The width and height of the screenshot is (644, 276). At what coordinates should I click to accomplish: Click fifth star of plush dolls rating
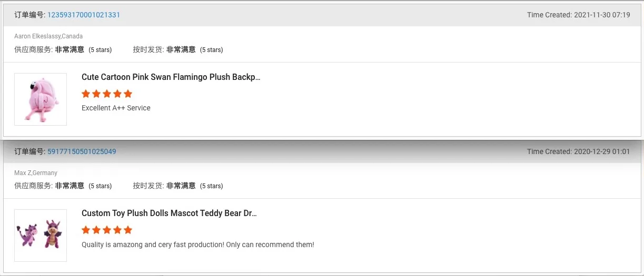click(128, 230)
